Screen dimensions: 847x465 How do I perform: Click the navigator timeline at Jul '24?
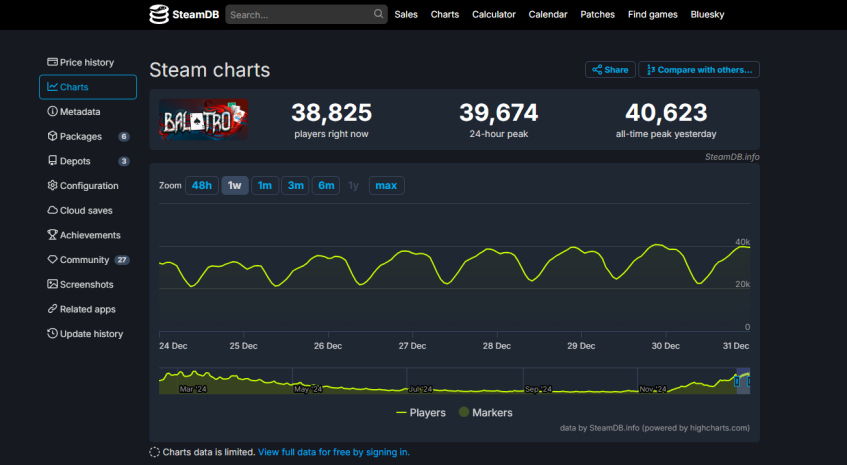[420, 389]
